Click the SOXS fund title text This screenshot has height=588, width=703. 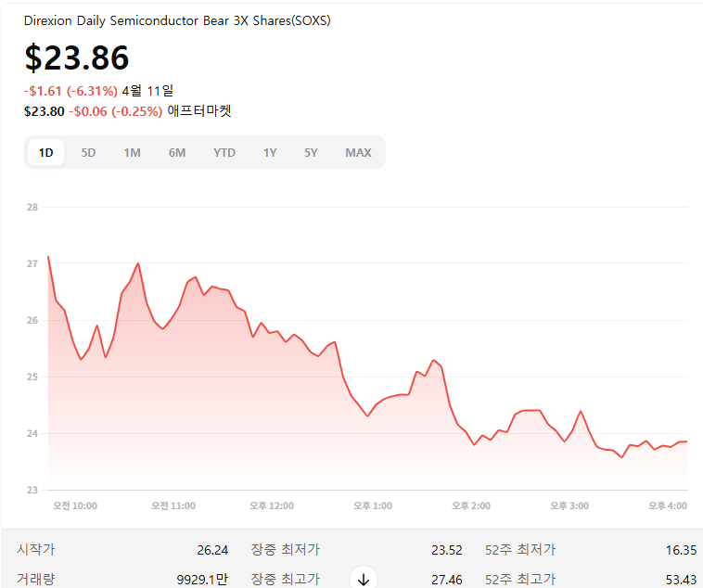tap(177, 20)
